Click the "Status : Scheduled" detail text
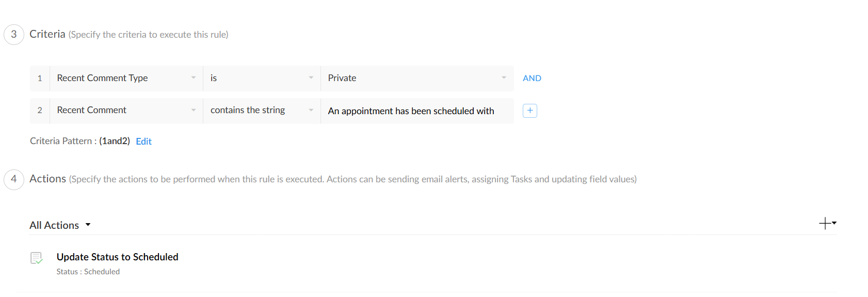The width and height of the screenshot is (868, 297). coord(88,272)
